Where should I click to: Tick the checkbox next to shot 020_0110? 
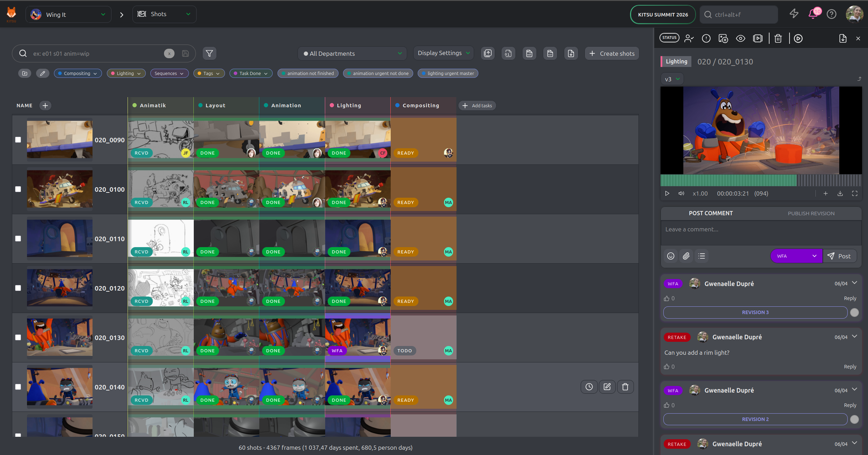click(x=18, y=238)
